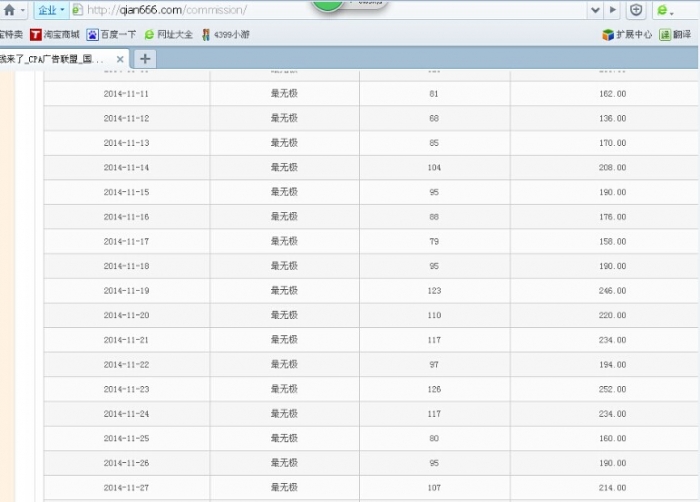The height and width of the screenshot is (502, 700).
Task: Open the 淘宝商城 bookmark
Action: tap(54, 34)
